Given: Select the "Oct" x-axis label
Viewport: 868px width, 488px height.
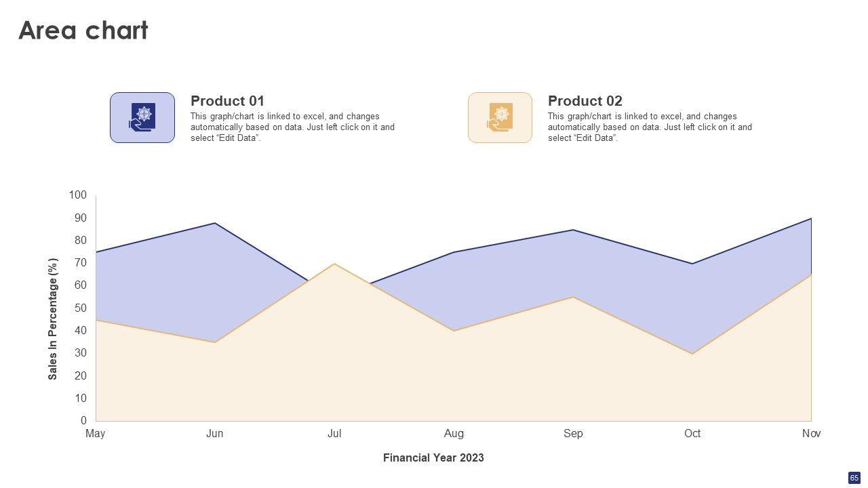Looking at the screenshot, I should (x=692, y=433).
